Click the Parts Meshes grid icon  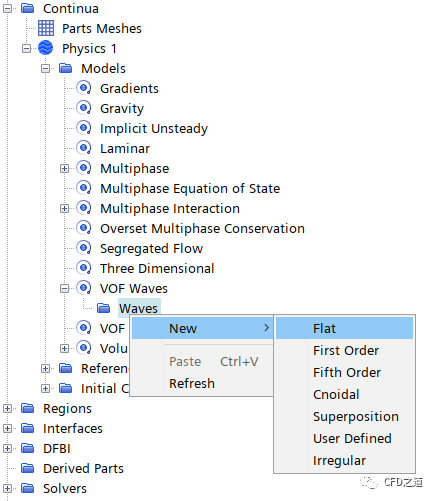pyautogui.click(x=46, y=28)
